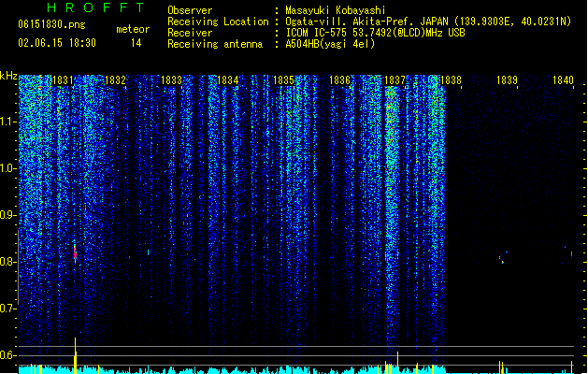Click the 1833 time marker
Screen dimensions: 588x374
171,80
